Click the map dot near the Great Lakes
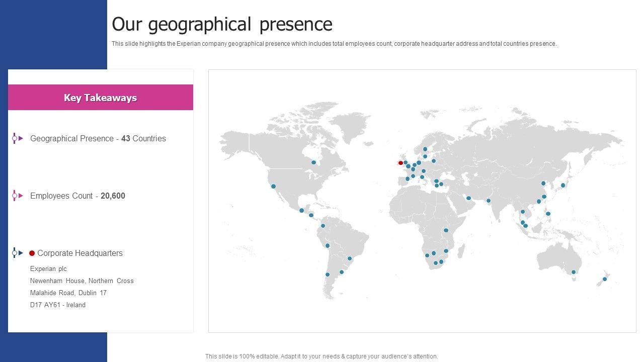644x362 pixels. [x=313, y=162]
